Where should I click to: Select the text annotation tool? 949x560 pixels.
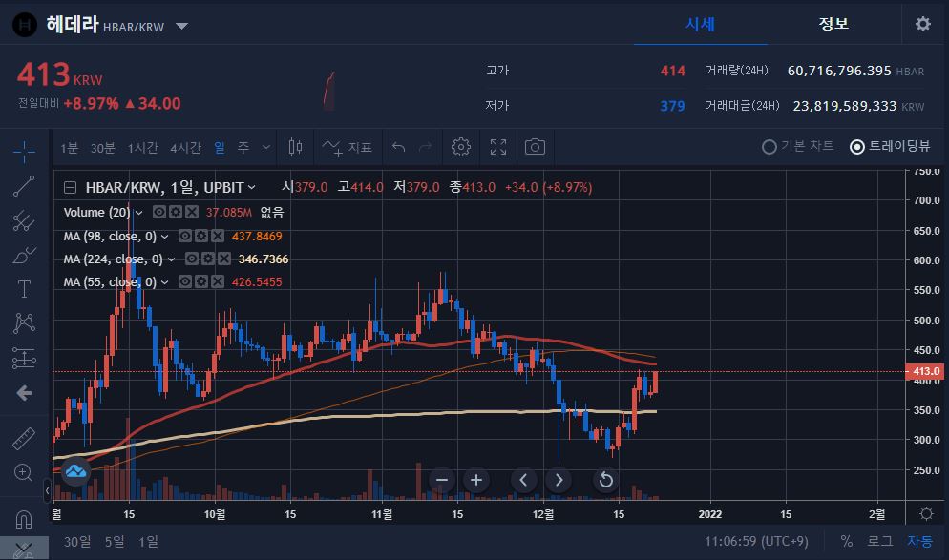tap(24, 289)
